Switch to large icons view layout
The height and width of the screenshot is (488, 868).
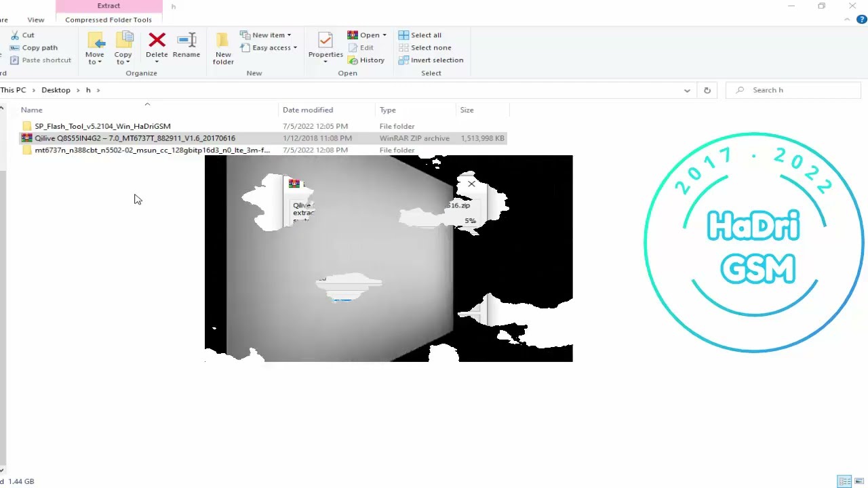point(859,481)
